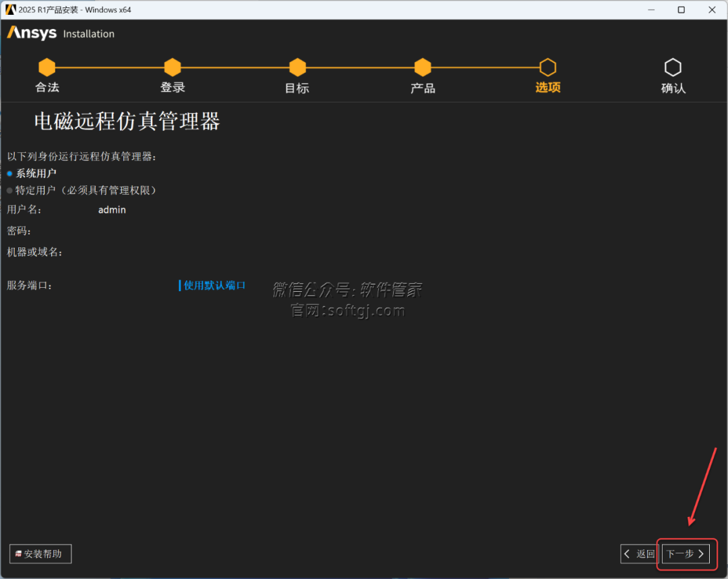Click the 服务端口 label
The width and height of the screenshot is (728, 579).
29,285
